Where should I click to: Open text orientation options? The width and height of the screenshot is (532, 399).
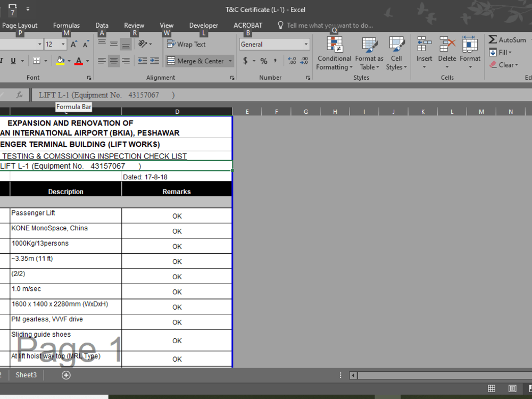point(145,44)
